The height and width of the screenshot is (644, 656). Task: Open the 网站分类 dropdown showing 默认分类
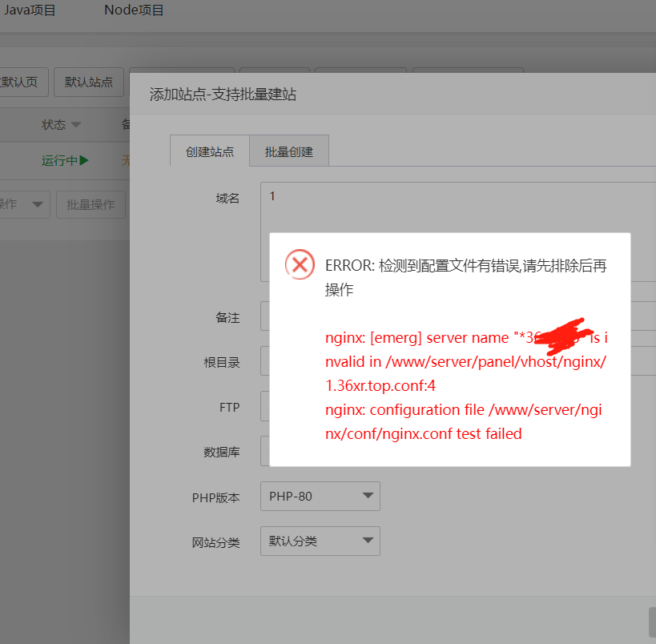coord(320,541)
